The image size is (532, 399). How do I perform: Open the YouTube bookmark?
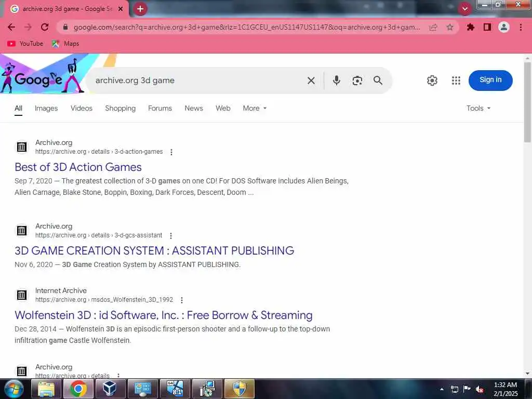pyautogui.click(x=25, y=44)
